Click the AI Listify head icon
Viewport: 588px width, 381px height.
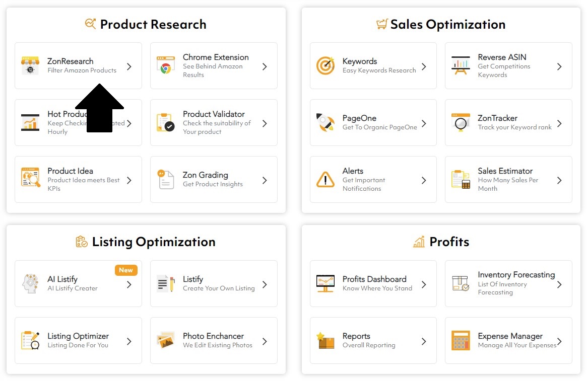pyautogui.click(x=30, y=284)
